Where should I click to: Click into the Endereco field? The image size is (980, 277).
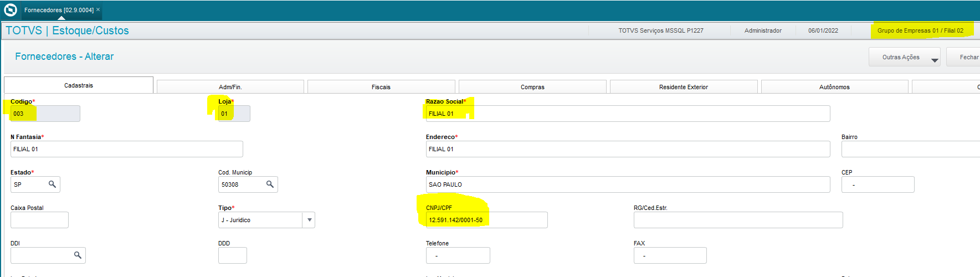point(628,149)
